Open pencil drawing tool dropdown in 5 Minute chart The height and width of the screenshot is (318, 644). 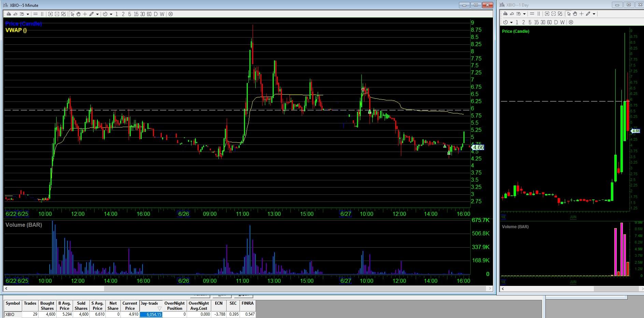click(x=97, y=14)
